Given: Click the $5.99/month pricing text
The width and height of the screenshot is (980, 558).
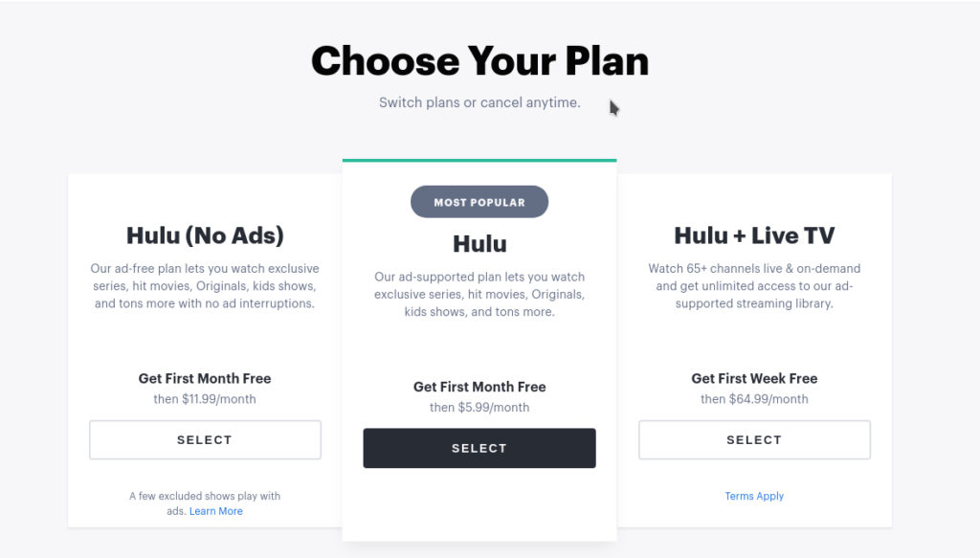Looking at the screenshot, I should click(x=479, y=407).
